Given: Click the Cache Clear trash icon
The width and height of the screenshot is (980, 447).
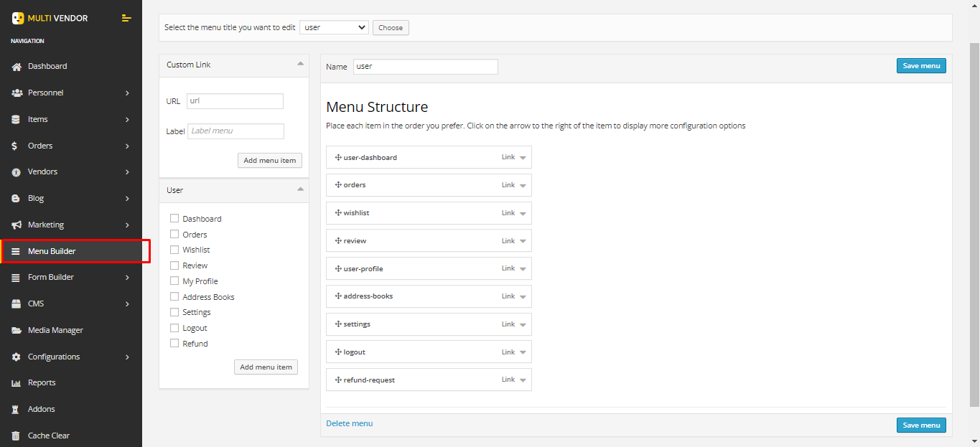Looking at the screenshot, I should [x=17, y=436].
